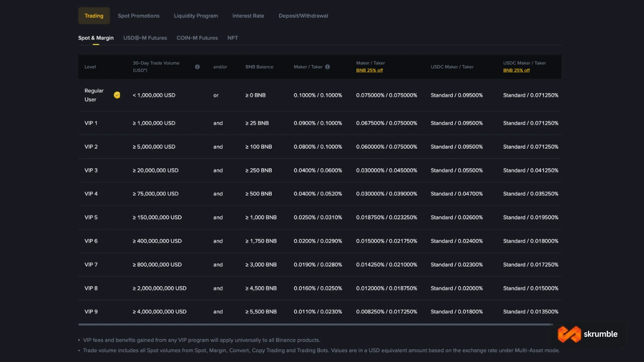The width and height of the screenshot is (644, 362).
Task: Click the VIP 8 level label
Action: (91, 288)
